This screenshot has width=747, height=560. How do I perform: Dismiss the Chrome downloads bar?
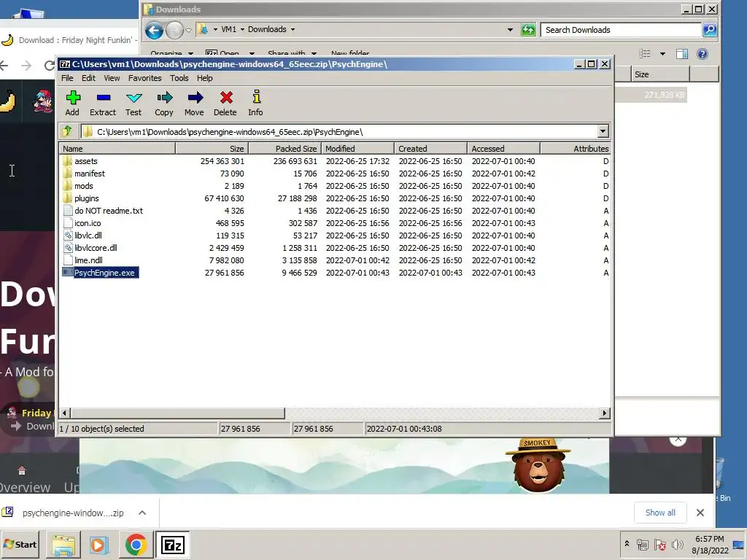pyautogui.click(x=700, y=513)
